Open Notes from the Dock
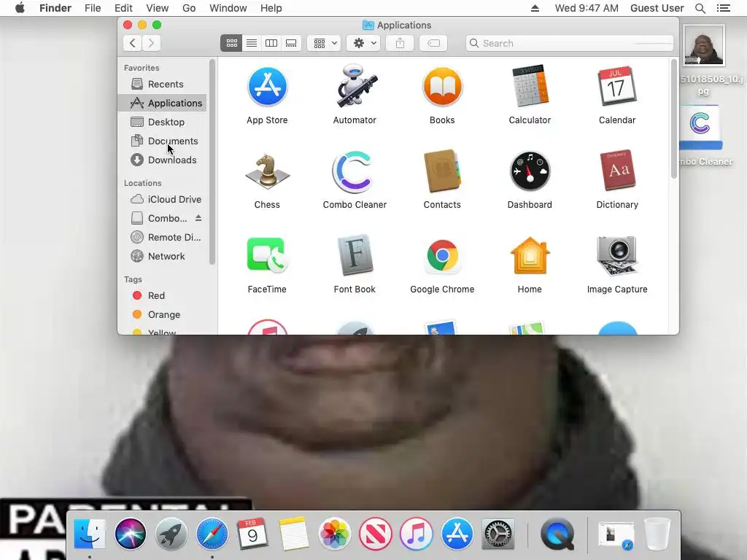The height and width of the screenshot is (560, 747). coord(293,534)
